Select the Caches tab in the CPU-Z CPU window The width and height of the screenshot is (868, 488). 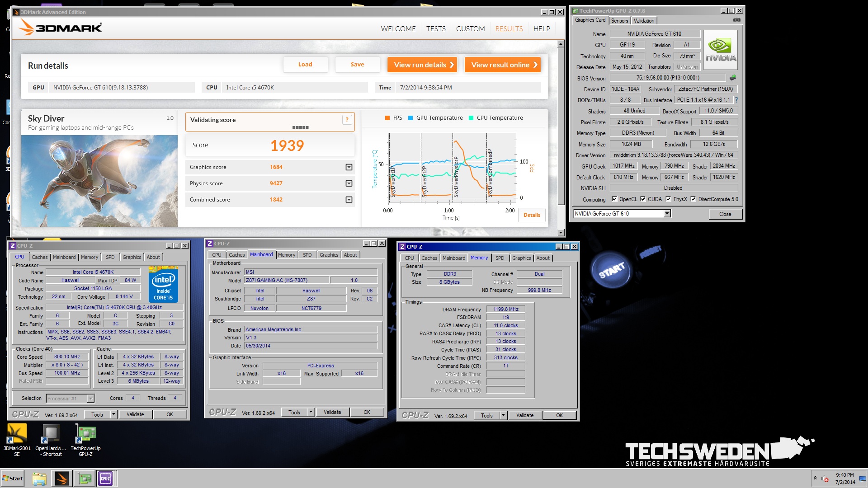click(39, 257)
